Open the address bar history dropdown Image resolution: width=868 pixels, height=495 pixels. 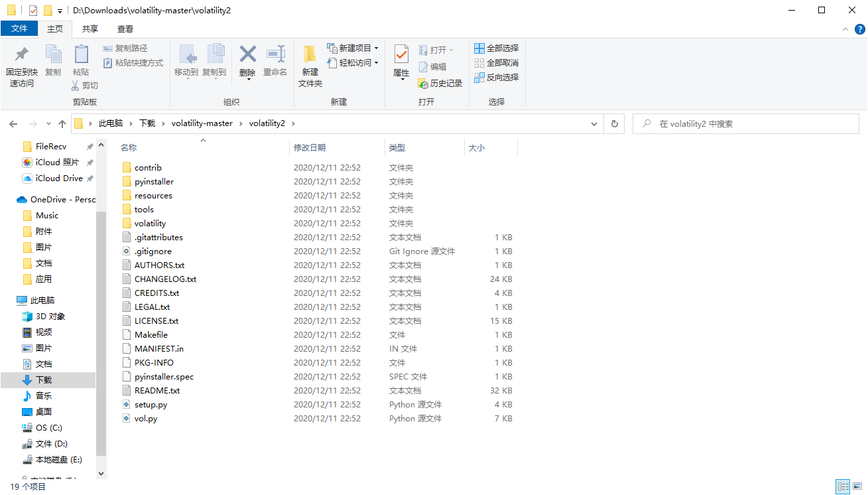click(x=595, y=123)
